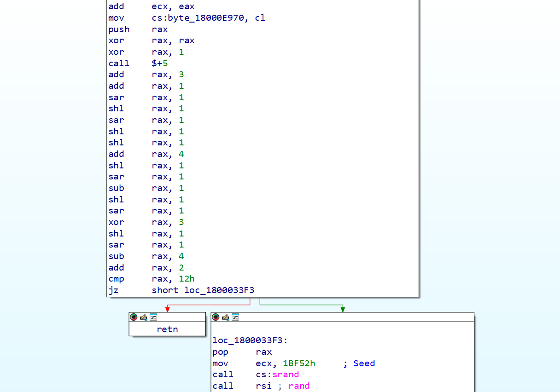
Task: Select the 'cmp rax, 12h' instruction
Action: (x=152, y=279)
